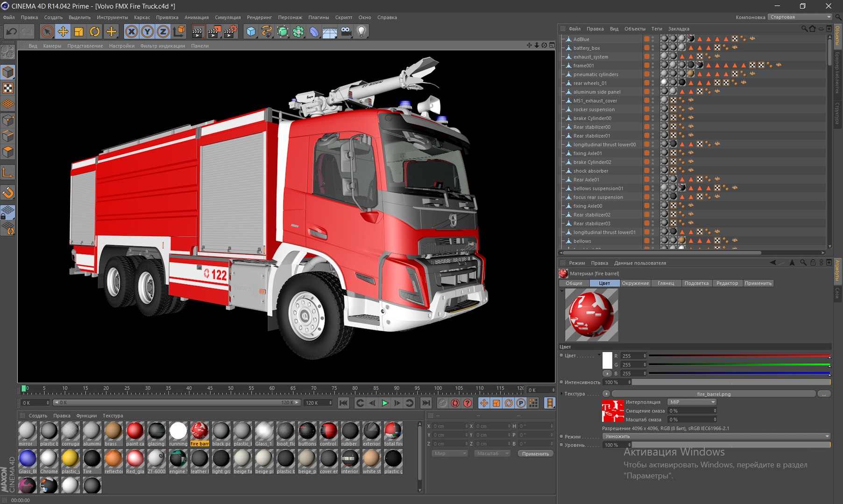Open the Мир coordinate dropdown
The width and height of the screenshot is (843, 504).
tap(450, 454)
